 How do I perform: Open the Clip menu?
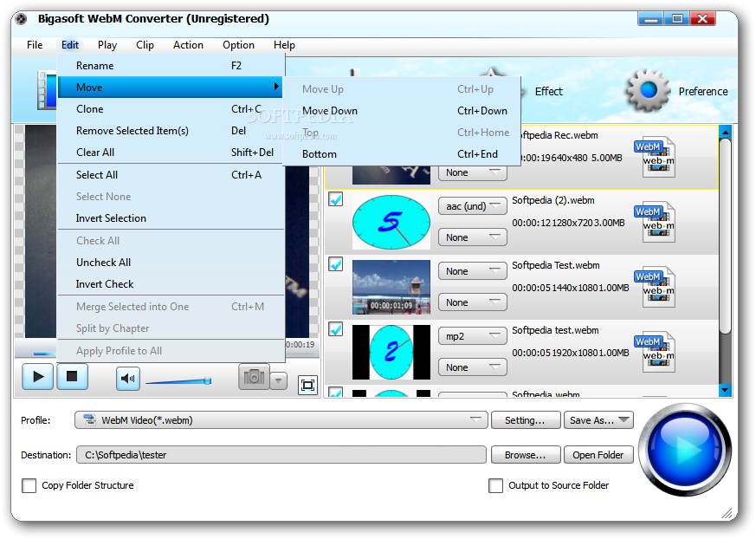145,45
